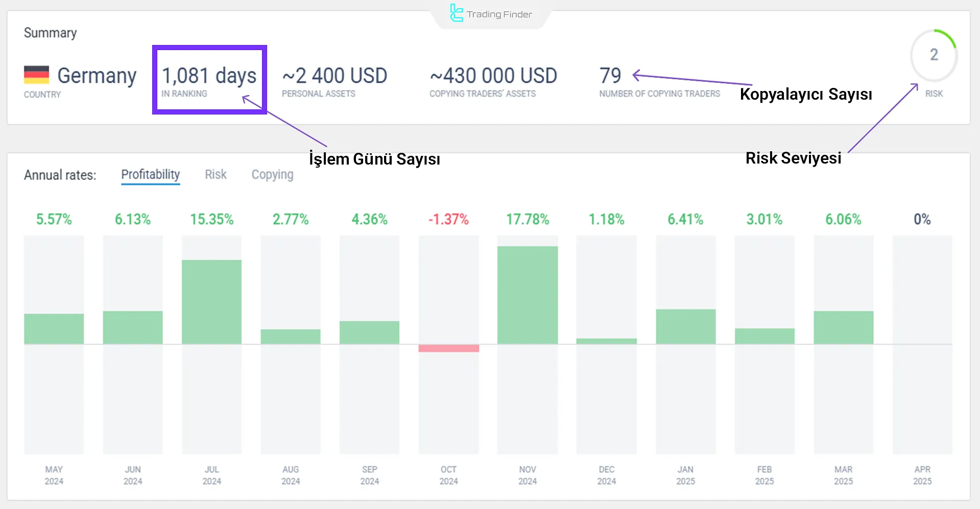Toggle the October 2024 negative bar
This screenshot has width=980, height=509.
[x=448, y=348]
